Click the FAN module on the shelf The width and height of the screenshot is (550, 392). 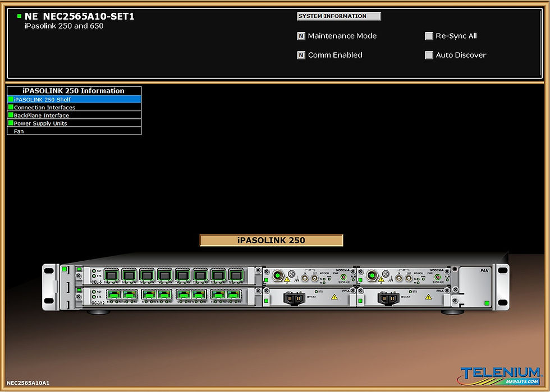click(x=475, y=287)
